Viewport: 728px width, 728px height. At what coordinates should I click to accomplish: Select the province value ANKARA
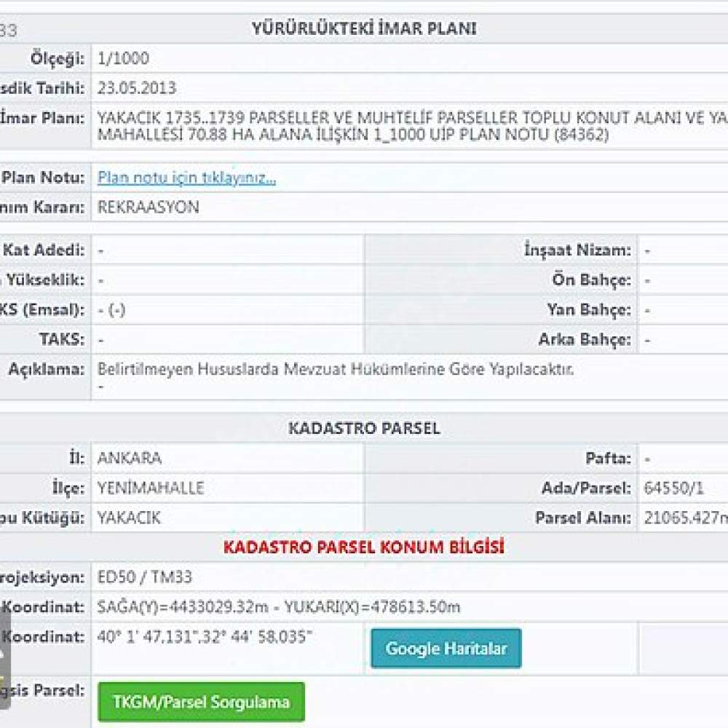coord(130,458)
